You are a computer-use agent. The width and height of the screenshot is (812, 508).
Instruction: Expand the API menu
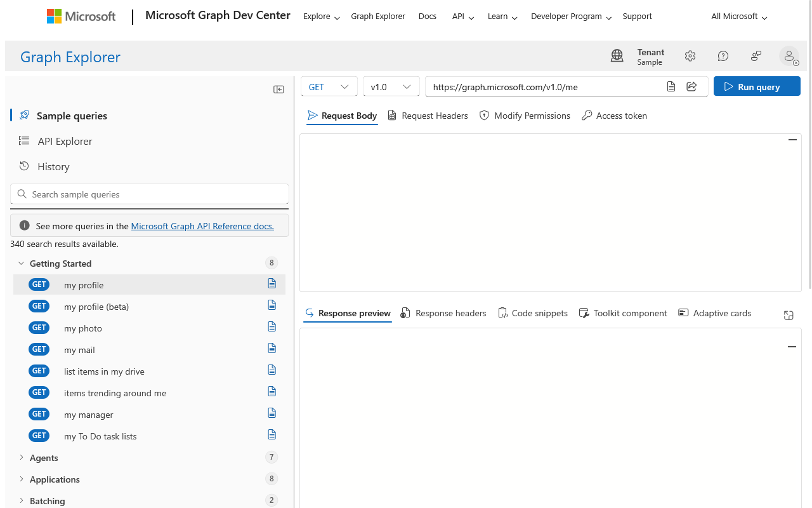click(463, 17)
